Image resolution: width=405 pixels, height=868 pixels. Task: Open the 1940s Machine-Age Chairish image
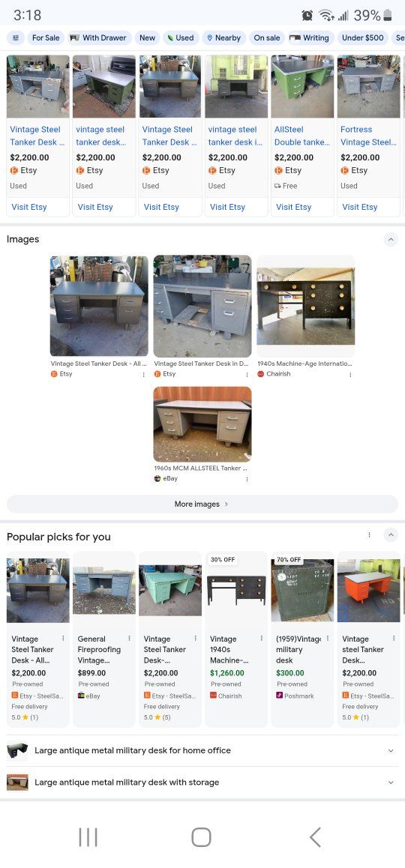[x=306, y=306]
